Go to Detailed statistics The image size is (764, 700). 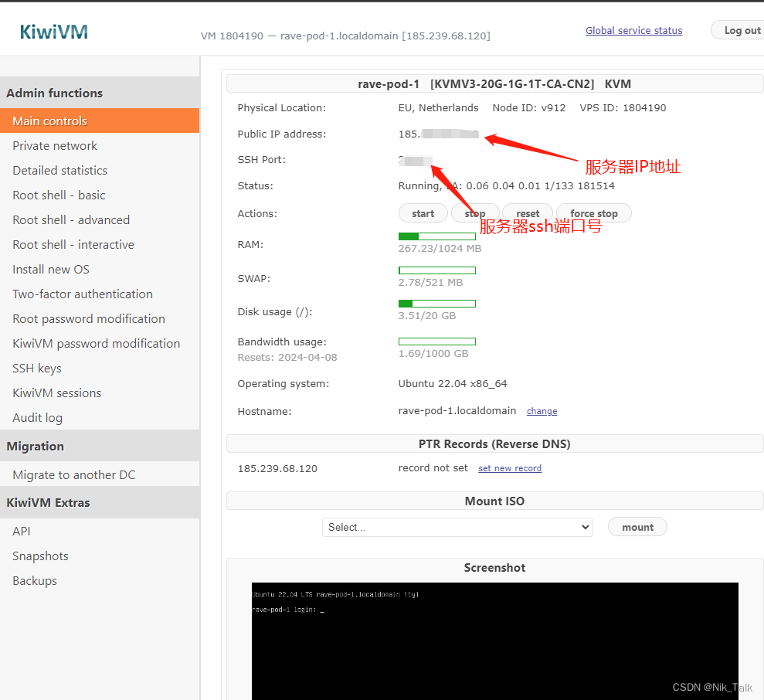[60, 171]
